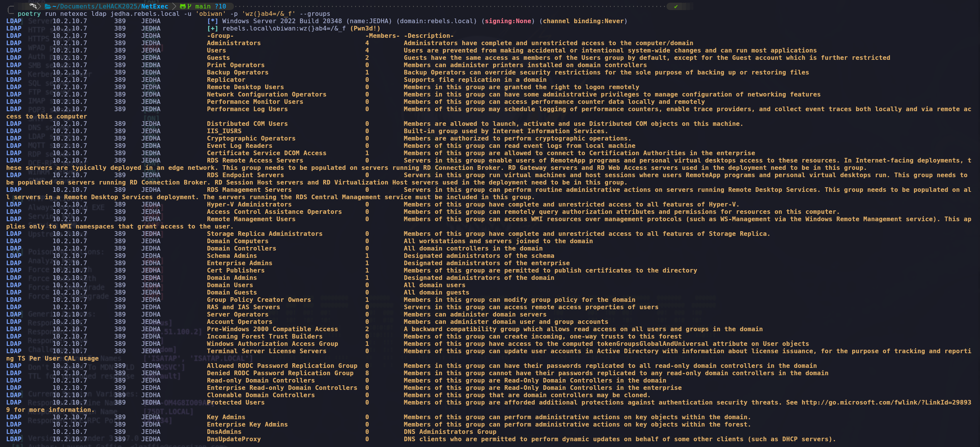Click the chevron separator after NetExec
The width and height of the screenshot is (980, 447).
(x=174, y=6)
